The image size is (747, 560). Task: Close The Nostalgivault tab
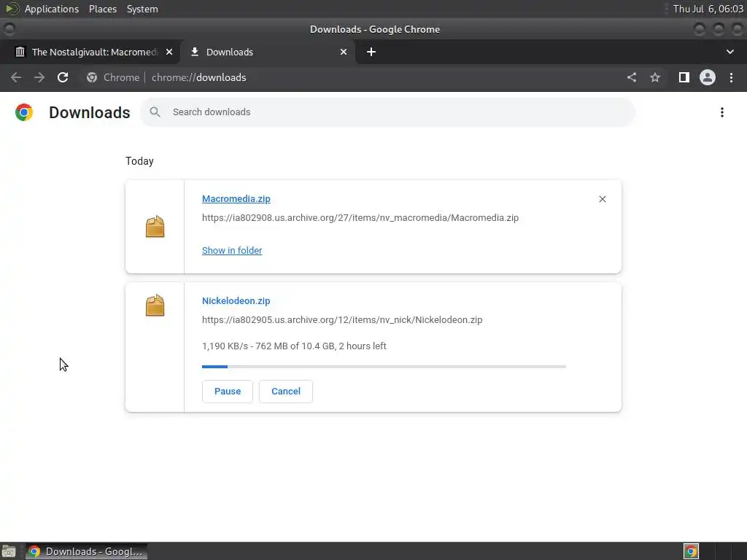pos(169,52)
